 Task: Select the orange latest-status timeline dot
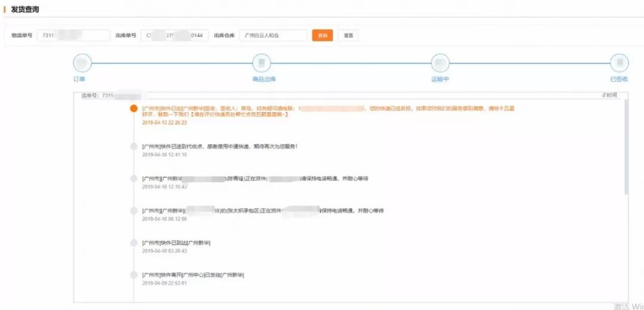tap(134, 108)
